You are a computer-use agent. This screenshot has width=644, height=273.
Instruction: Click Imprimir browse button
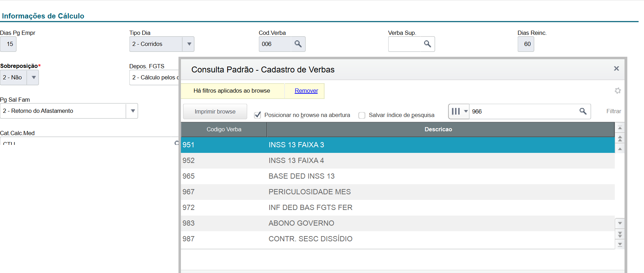pyautogui.click(x=215, y=111)
